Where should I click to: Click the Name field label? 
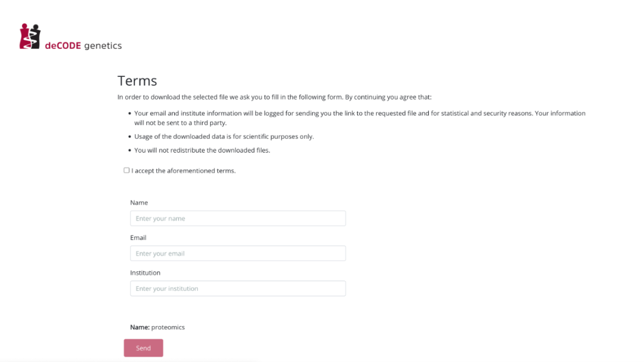pyautogui.click(x=139, y=203)
